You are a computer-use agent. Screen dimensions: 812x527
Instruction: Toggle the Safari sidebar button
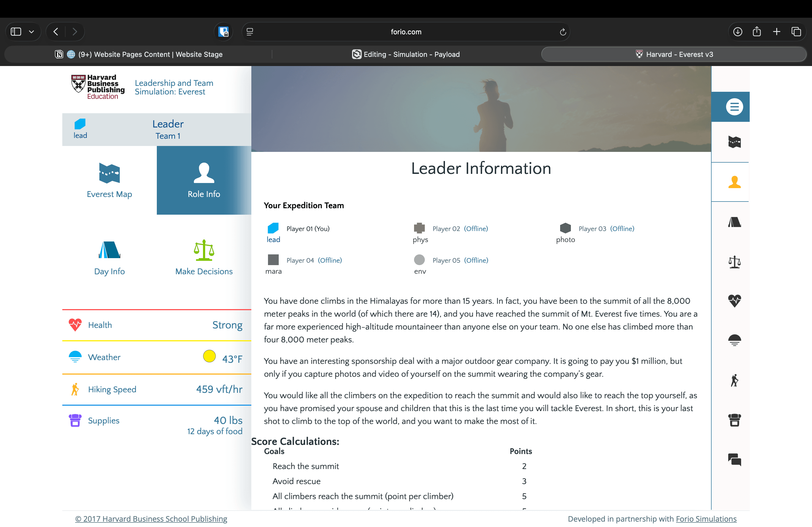16,32
